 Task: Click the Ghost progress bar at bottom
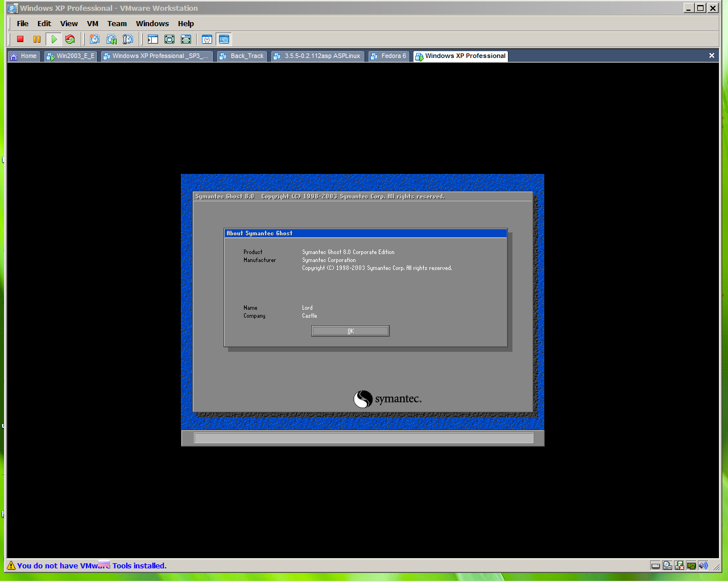pyautogui.click(x=364, y=438)
